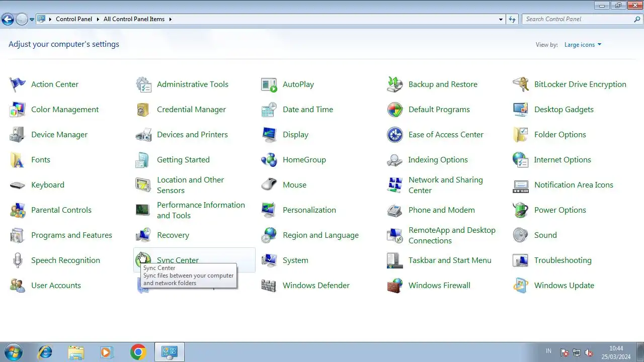Open the Parental Controls link
The width and height of the screenshot is (644, 362).
point(61,210)
